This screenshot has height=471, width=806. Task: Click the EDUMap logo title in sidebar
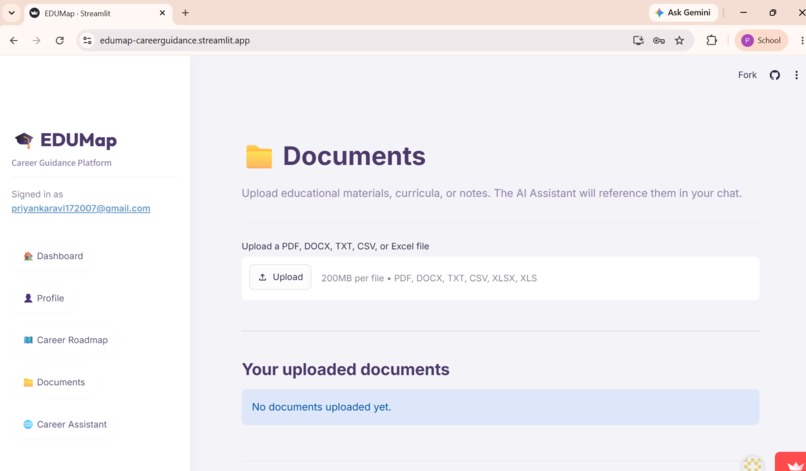79,140
